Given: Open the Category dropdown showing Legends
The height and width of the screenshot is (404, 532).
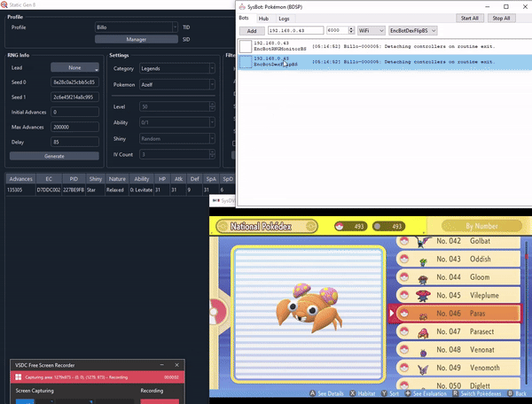Looking at the screenshot, I should 177,68.
